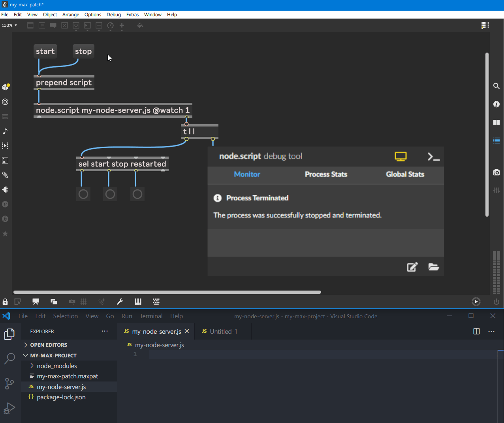Open the collections star icon
Viewport: 504px width, 423px height.
click(5, 233)
